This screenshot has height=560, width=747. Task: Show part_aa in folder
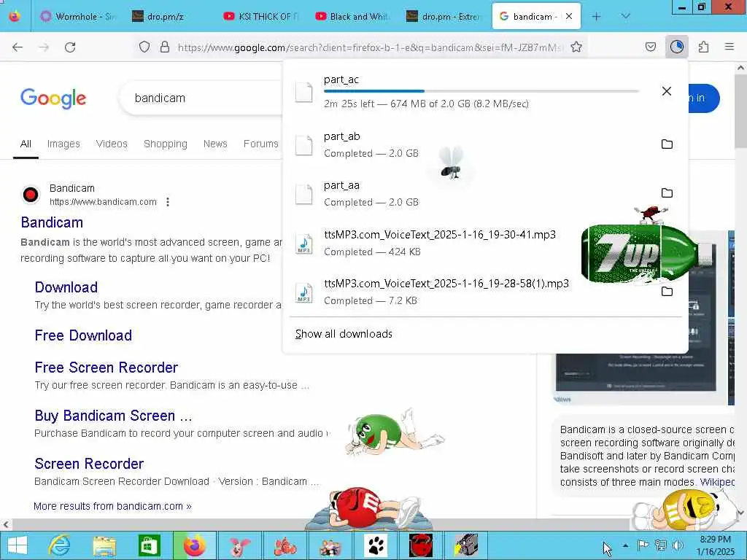(667, 192)
